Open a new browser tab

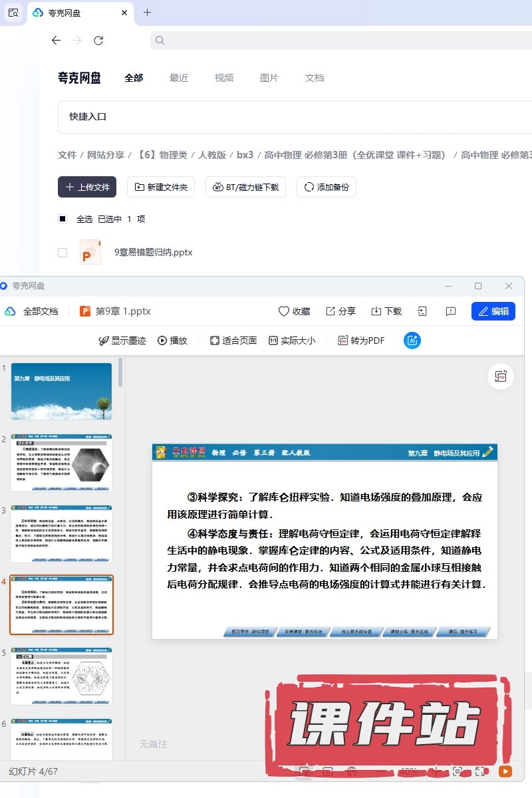[x=147, y=13]
